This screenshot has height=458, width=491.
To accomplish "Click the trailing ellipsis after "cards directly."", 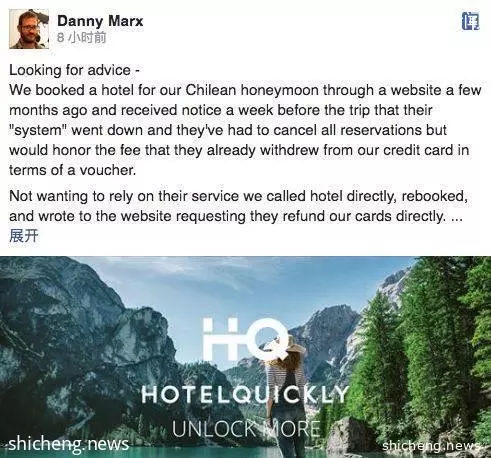I will point(456,217).
